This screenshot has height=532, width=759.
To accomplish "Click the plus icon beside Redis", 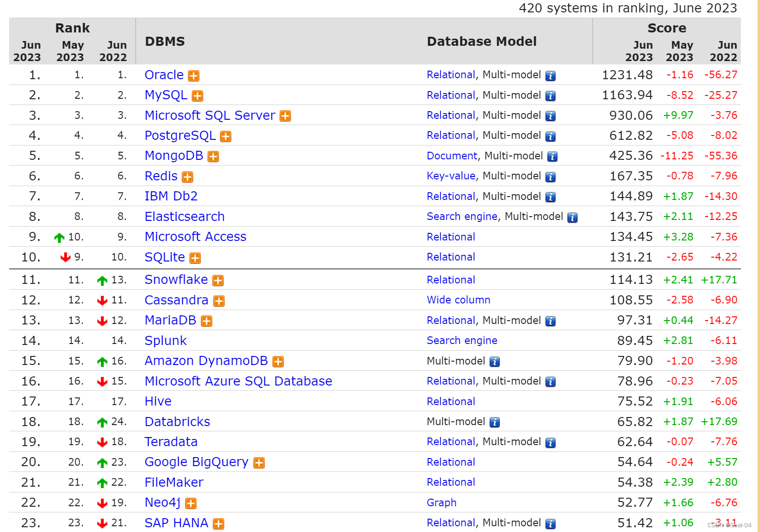I will [x=188, y=177].
